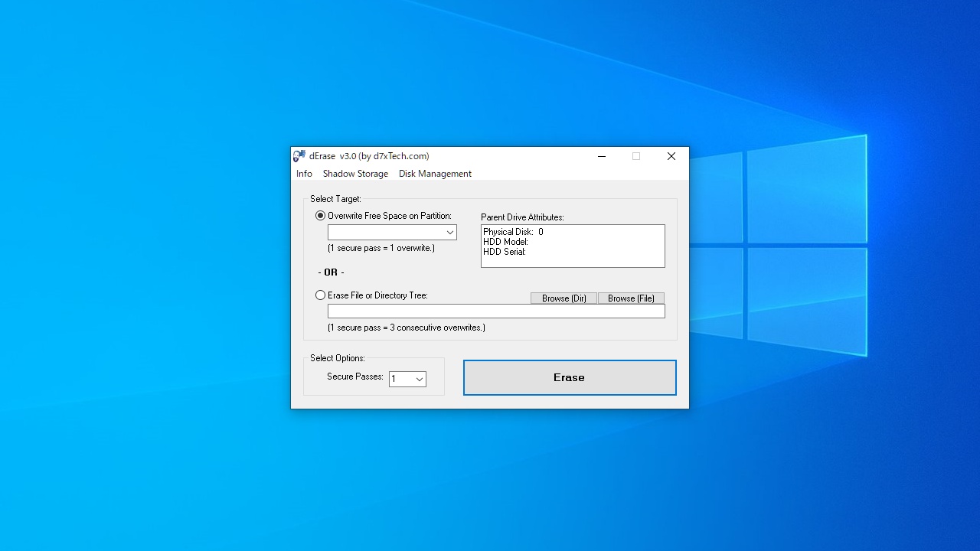Select Overwrite Free Space on Partition option
The width and height of the screenshot is (980, 551).
[384, 216]
